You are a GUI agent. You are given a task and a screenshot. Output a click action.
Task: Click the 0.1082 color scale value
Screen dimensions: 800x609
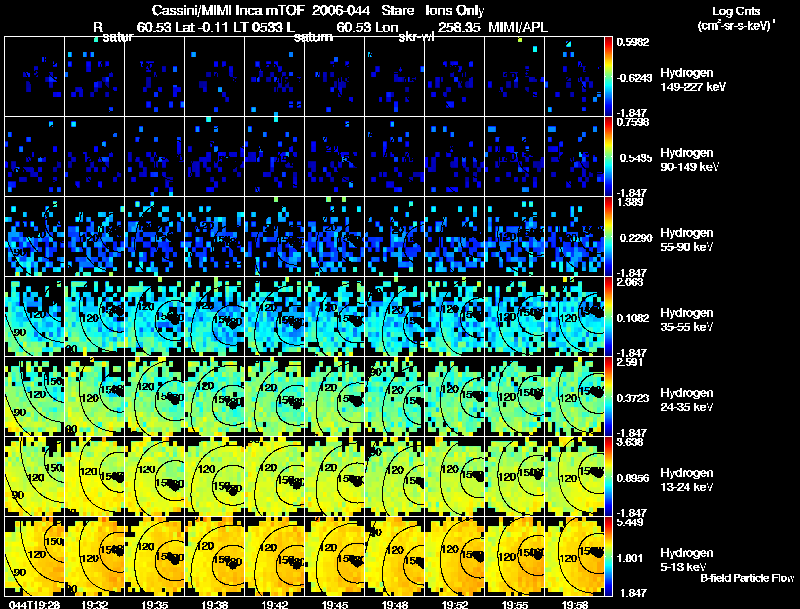pos(635,318)
